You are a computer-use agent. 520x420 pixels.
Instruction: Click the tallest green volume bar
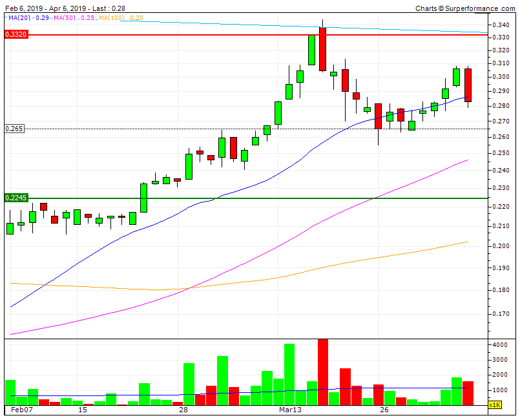click(x=289, y=375)
